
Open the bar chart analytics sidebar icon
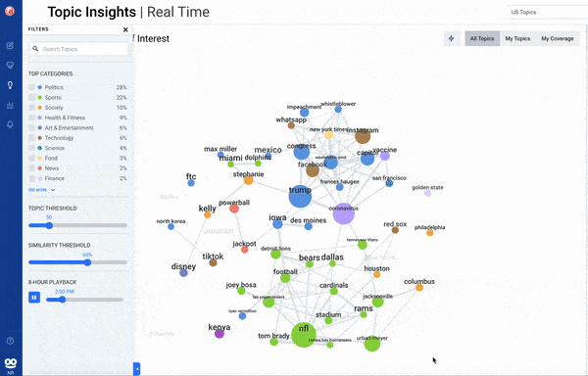pos(10,105)
